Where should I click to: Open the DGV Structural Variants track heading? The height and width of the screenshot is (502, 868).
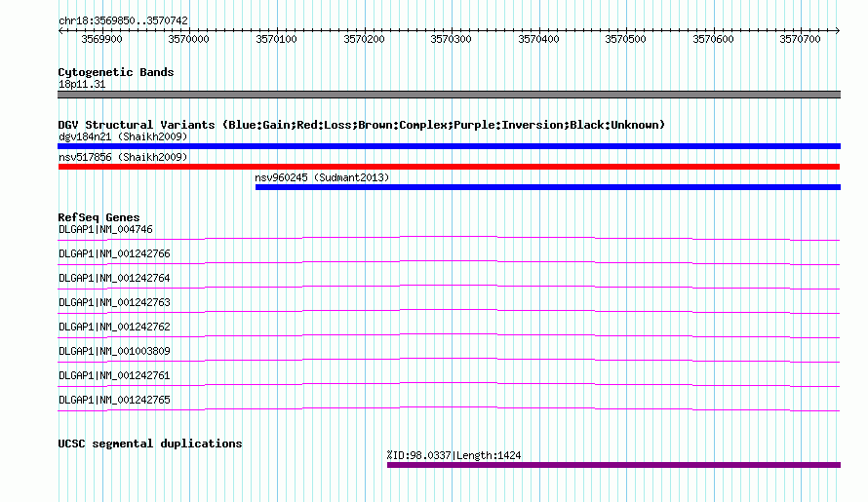362,125
